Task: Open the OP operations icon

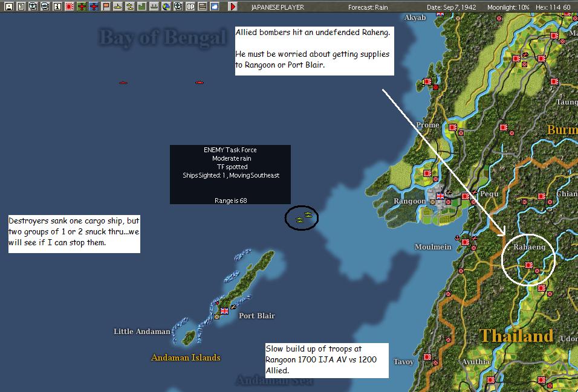Action: pyautogui.click(x=190, y=6)
